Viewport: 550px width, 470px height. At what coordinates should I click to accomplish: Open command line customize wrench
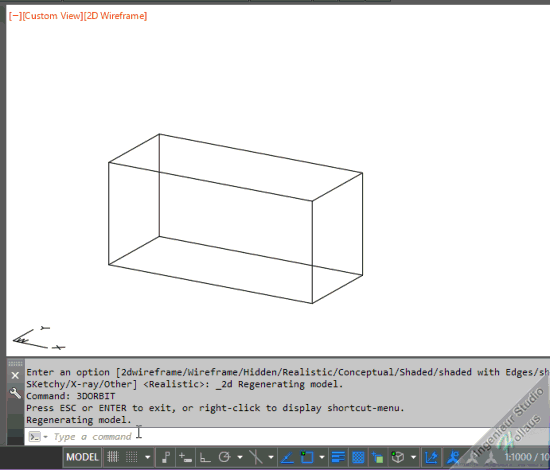point(15,393)
